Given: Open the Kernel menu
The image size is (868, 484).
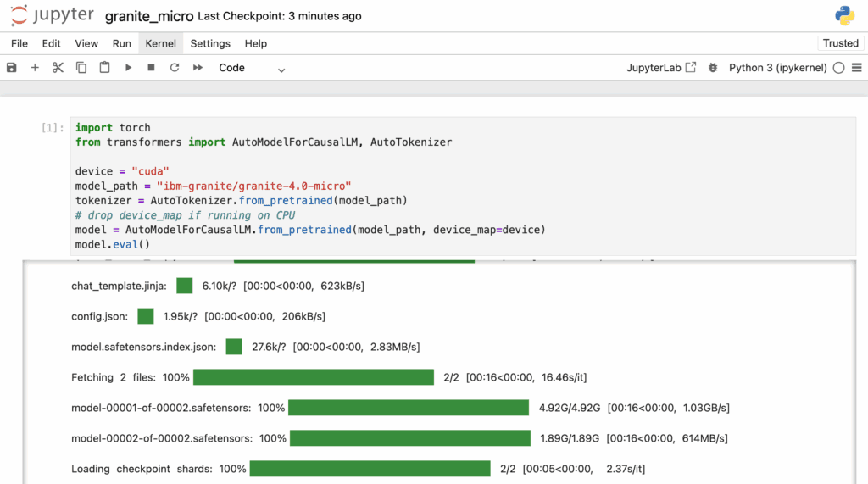Looking at the screenshot, I should pos(160,43).
